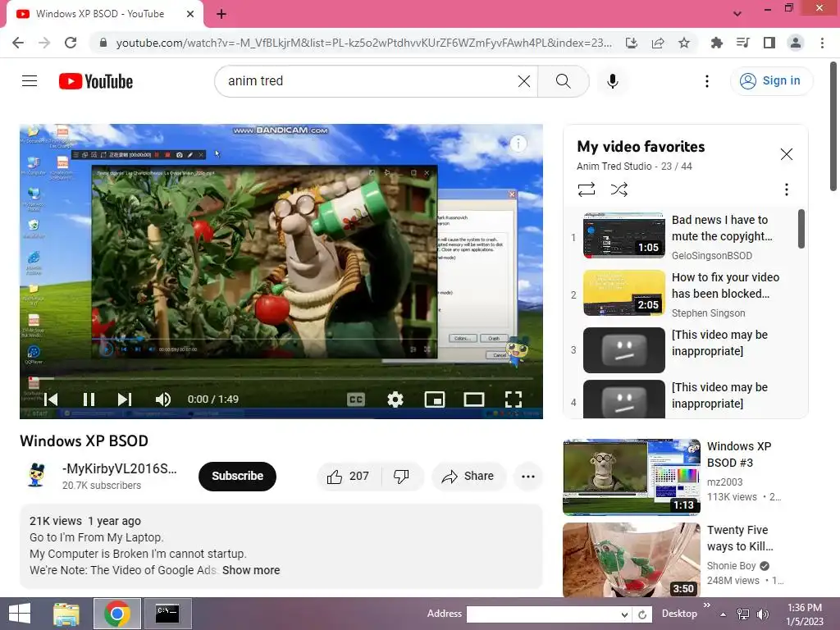Open the Chrome profile avatar

coord(796,43)
